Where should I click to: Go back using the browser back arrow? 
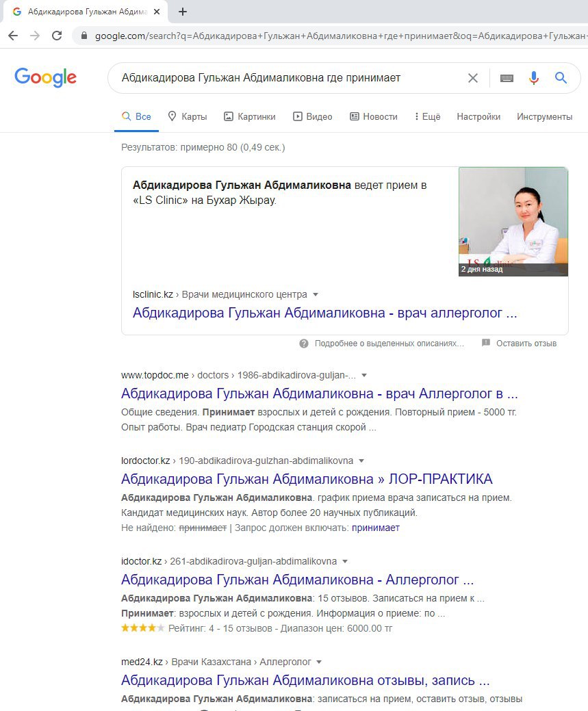pos(13,36)
